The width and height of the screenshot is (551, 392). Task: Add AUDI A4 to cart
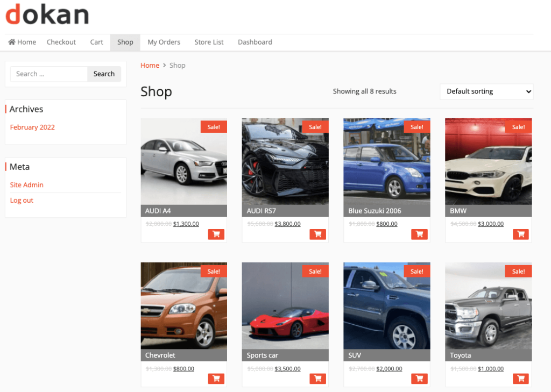216,234
